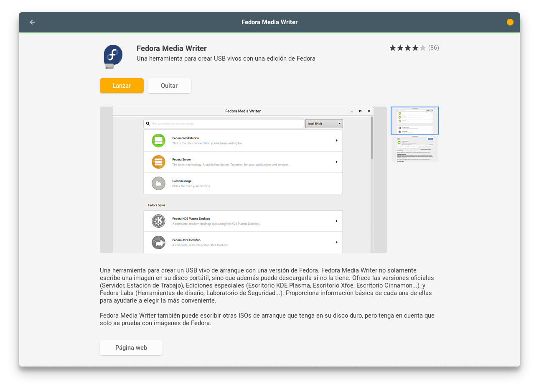Image resolution: width=539 pixels, height=392 pixels.
Task: Remove the app with Quitar button
Action: [169, 86]
